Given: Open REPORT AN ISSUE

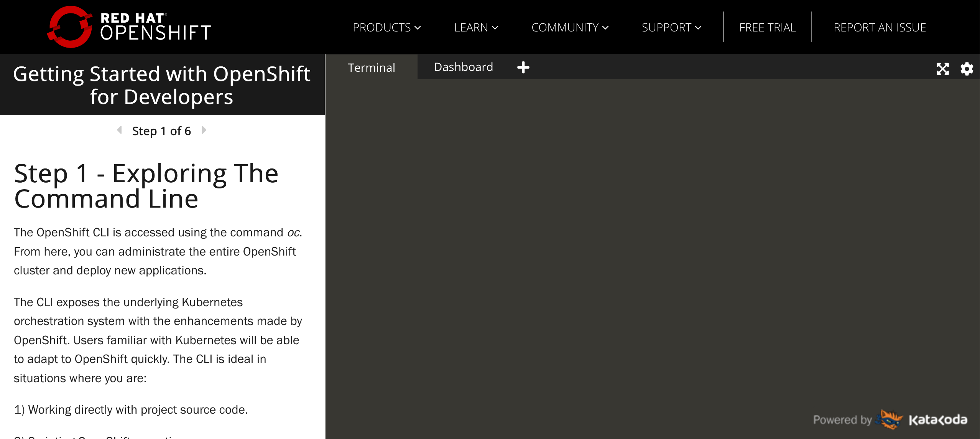Looking at the screenshot, I should 879,27.
